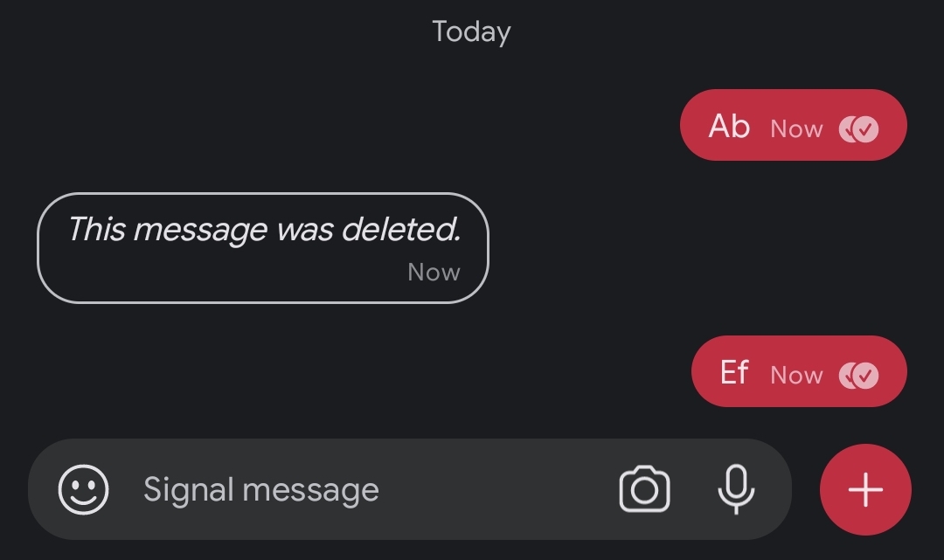This screenshot has width=944, height=560.
Task: Click the "Ab" message text
Action: (x=729, y=127)
